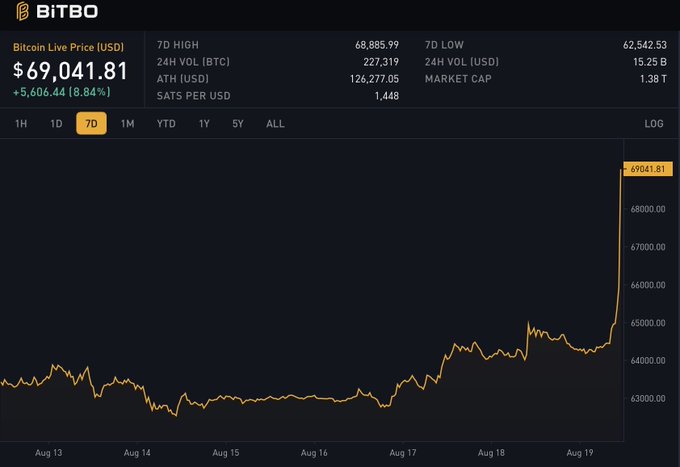This screenshot has height=467, width=680.
Task: Click the 7D LOW value 62,542.53
Action: click(x=645, y=45)
